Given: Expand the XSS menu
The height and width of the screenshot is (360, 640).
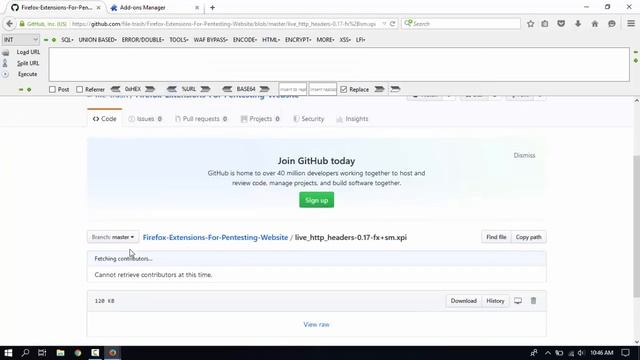Looking at the screenshot, I should point(345,40).
